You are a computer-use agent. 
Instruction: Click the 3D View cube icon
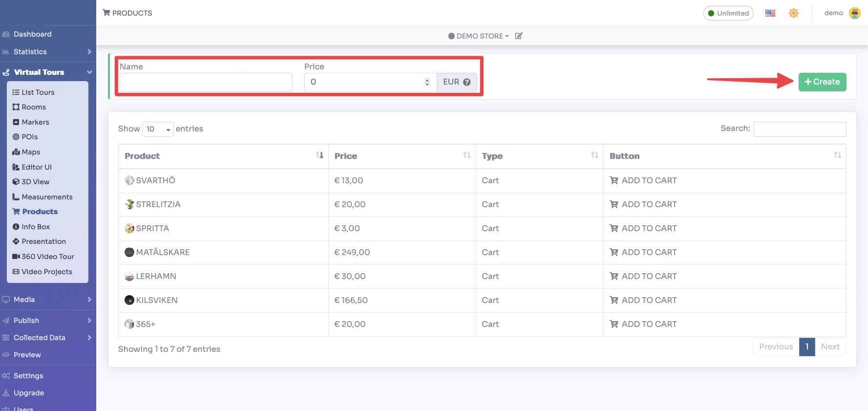tap(16, 182)
